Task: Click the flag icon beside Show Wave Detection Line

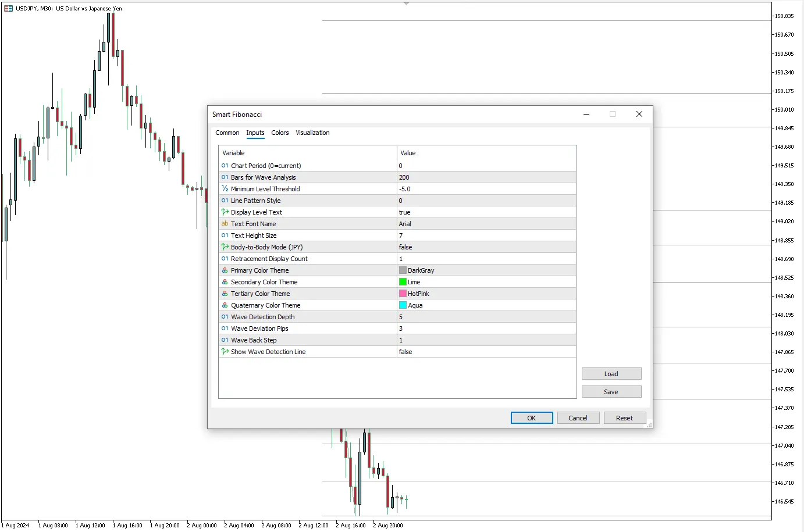Action: tap(225, 351)
